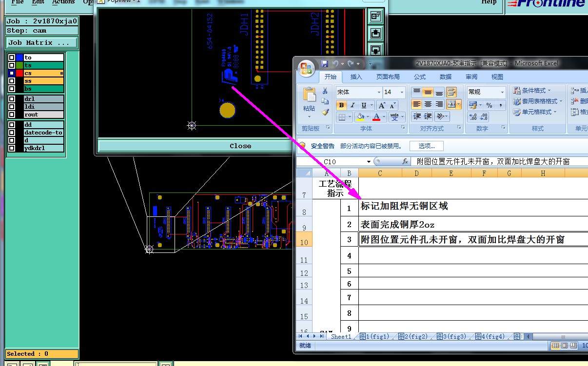Toggle checkbox for layer ts

(x=12, y=65)
